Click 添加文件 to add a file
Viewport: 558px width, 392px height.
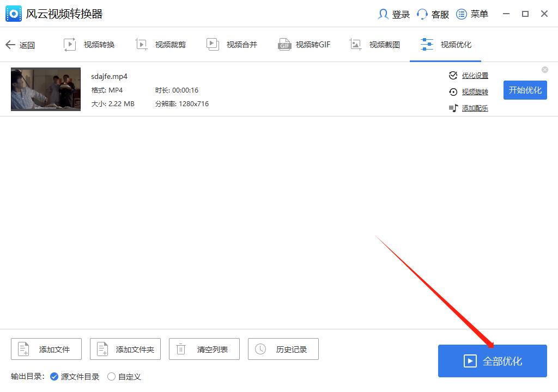46,349
